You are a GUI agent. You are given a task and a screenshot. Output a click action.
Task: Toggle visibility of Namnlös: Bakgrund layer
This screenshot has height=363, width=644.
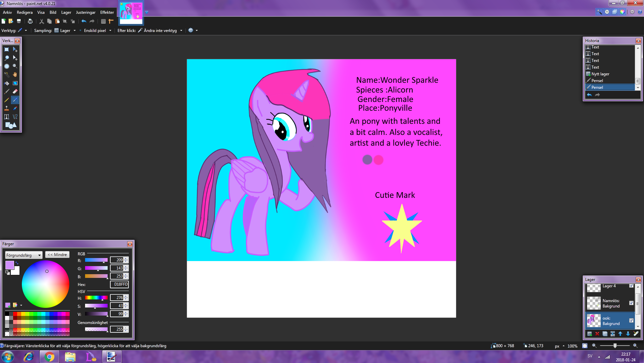pyautogui.click(x=631, y=303)
